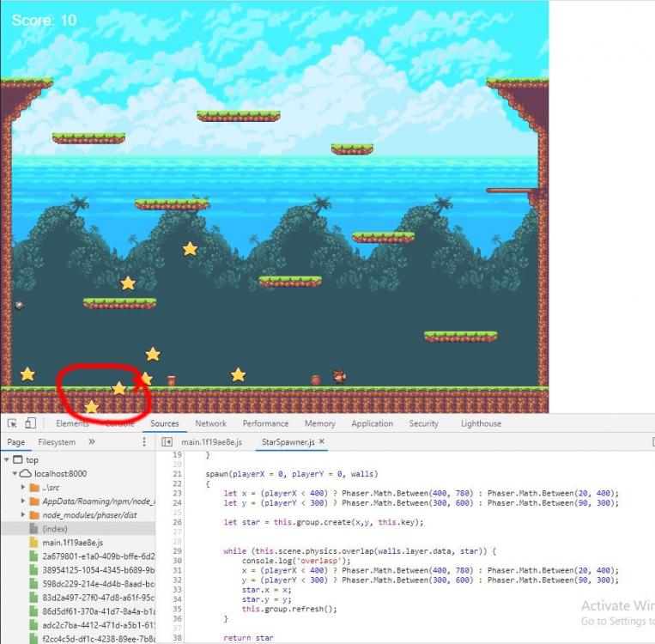Open the Lighthouse tab
655x644 pixels.
click(x=481, y=423)
